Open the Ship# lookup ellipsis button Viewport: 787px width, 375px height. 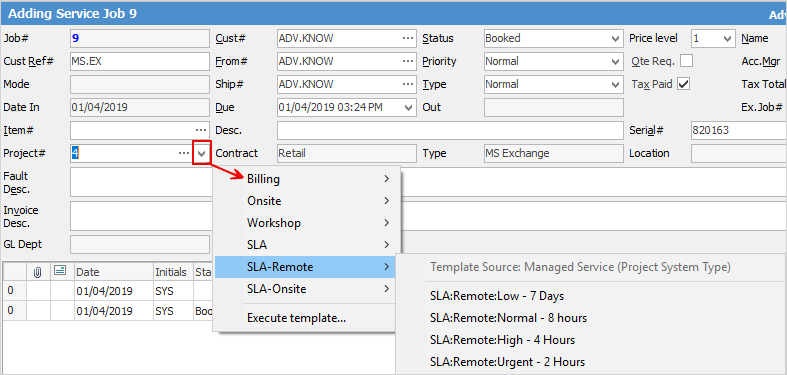tap(408, 84)
